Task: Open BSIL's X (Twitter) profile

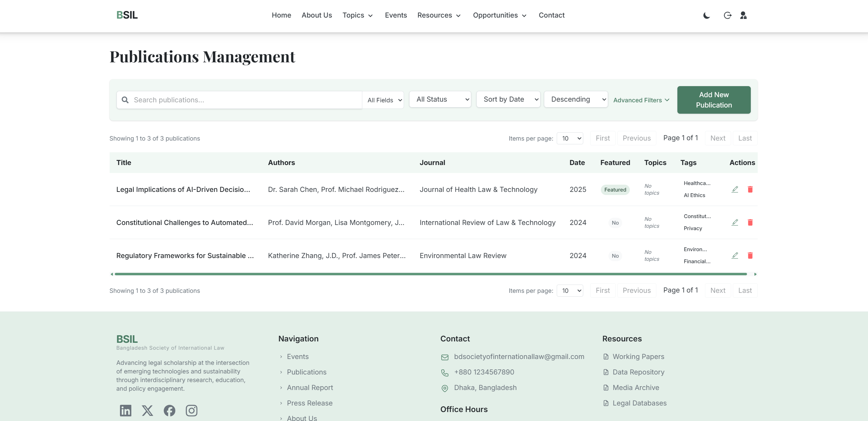Action: (148, 410)
